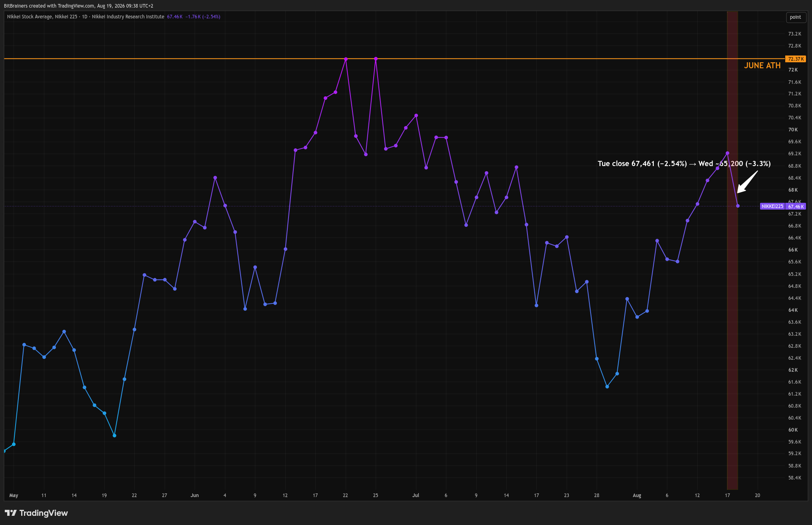The width and height of the screenshot is (812, 525).
Task: Click 'Nikkei Industry Research Institute' in header
Action: (x=128, y=17)
